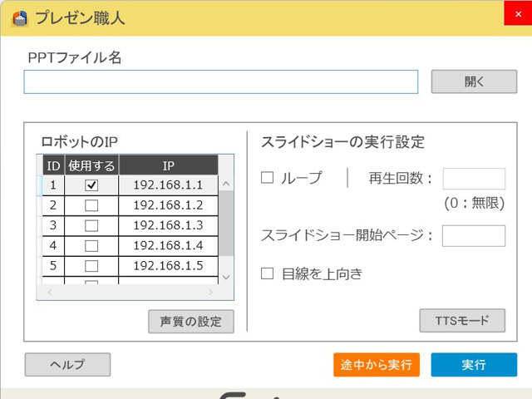Select the IP cell 192.168.1.2

tap(168, 205)
